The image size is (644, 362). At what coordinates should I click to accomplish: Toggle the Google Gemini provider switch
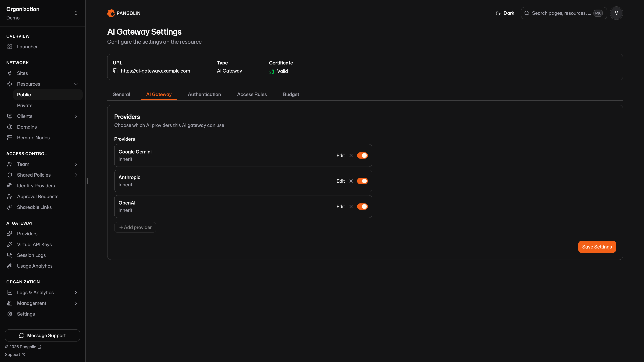tap(362, 155)
